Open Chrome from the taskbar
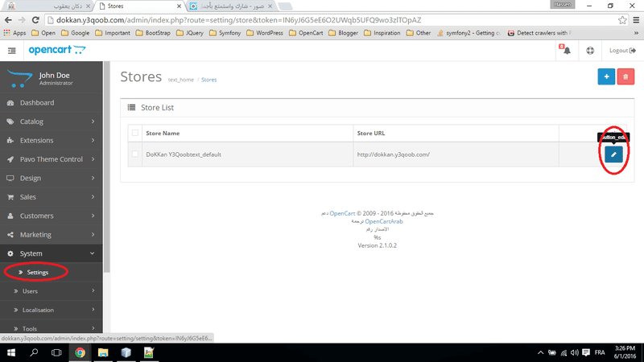Viewport: 644px width, 362px height. pyautogui.click(x=80, y=352)
